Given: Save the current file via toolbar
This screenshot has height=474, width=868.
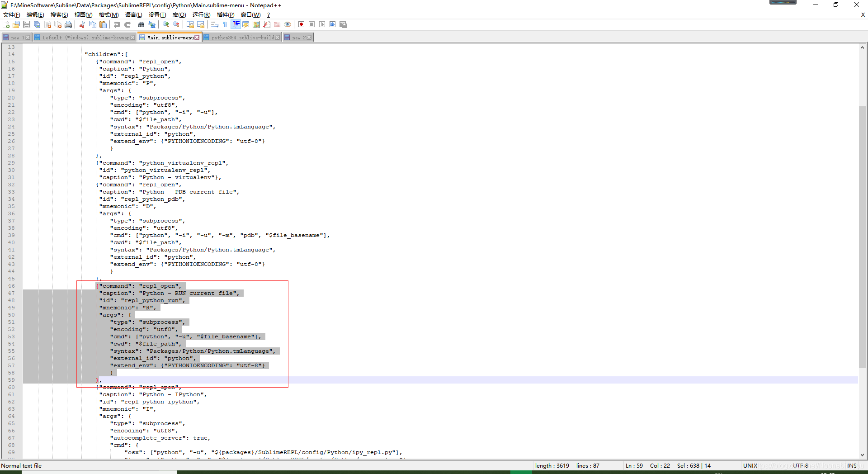Looking at the screenshot, I should 27,24.
